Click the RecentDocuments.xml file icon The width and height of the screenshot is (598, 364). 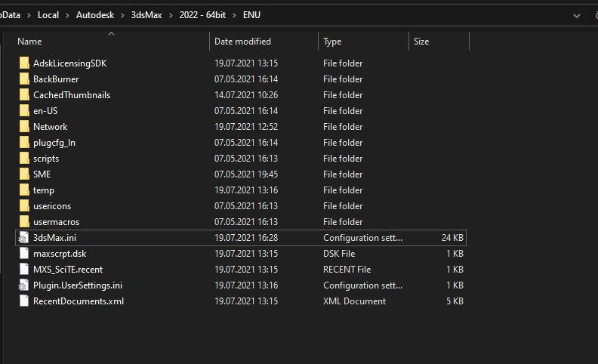pyautogui.click(x=24, y=301)
